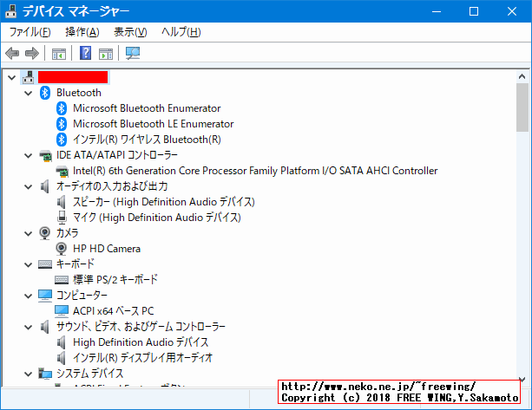Select the Bluetooth category label

point(79,93)
